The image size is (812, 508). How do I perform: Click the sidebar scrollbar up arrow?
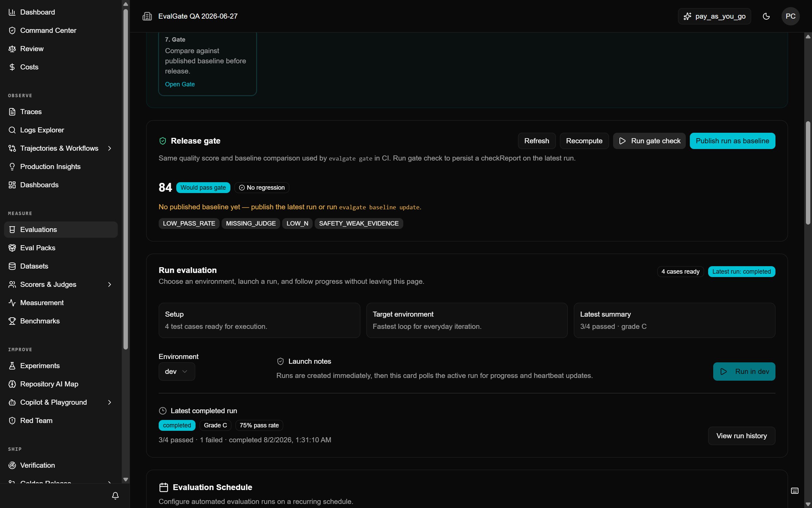[x=126, y=4]
